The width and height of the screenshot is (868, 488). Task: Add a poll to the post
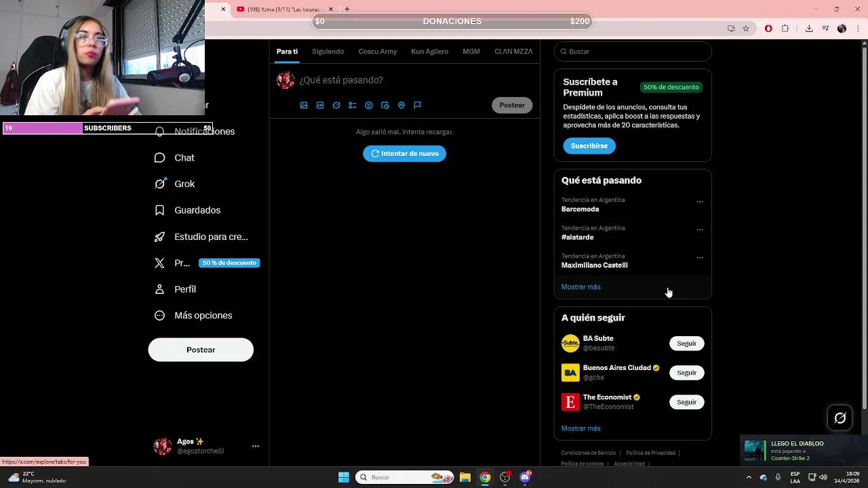pos(353,105)
